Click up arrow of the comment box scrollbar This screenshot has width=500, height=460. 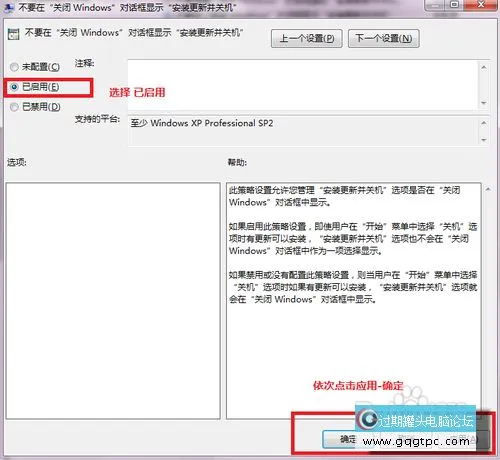[484, 67]
